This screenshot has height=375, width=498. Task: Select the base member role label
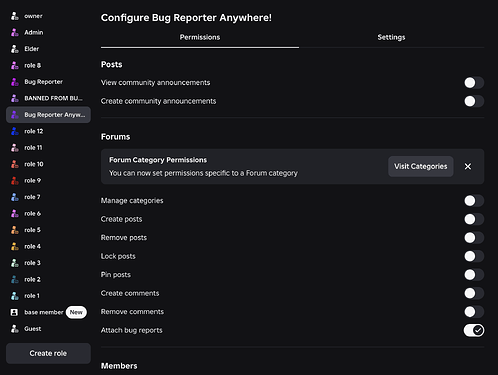pos(44,312)
